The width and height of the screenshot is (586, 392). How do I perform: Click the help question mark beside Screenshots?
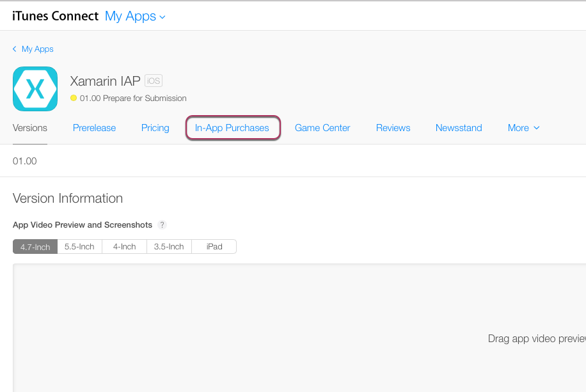tap(162, 225)
